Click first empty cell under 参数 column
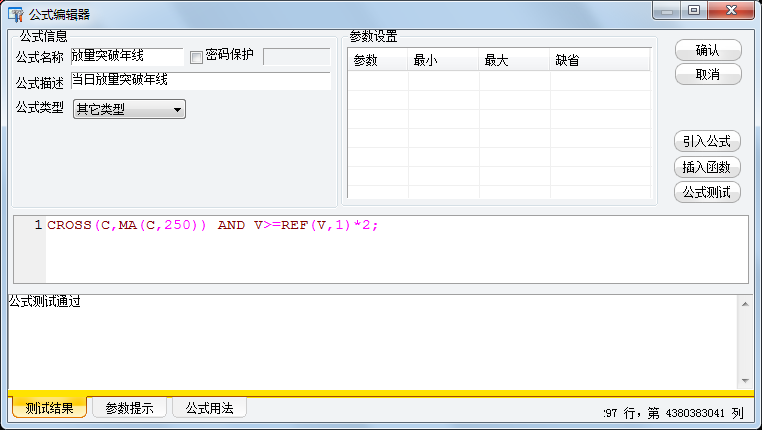 click(x=378, y=81)
